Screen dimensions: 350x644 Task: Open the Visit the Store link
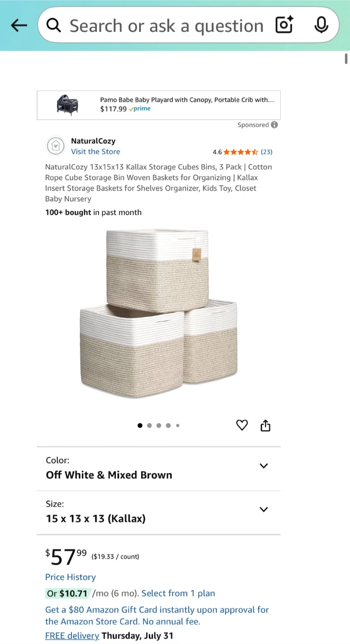[x=96, y=152]
